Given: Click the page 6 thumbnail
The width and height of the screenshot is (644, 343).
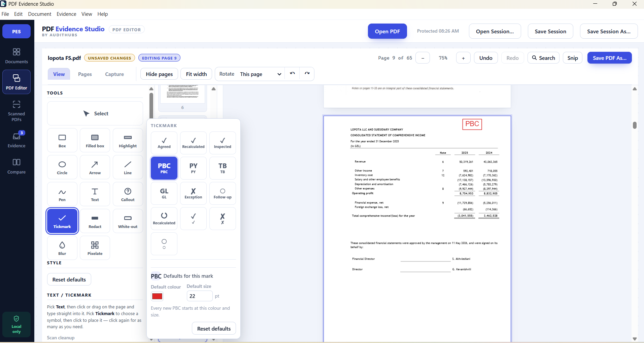Looking at the screenshot, I should pos(183,98).
